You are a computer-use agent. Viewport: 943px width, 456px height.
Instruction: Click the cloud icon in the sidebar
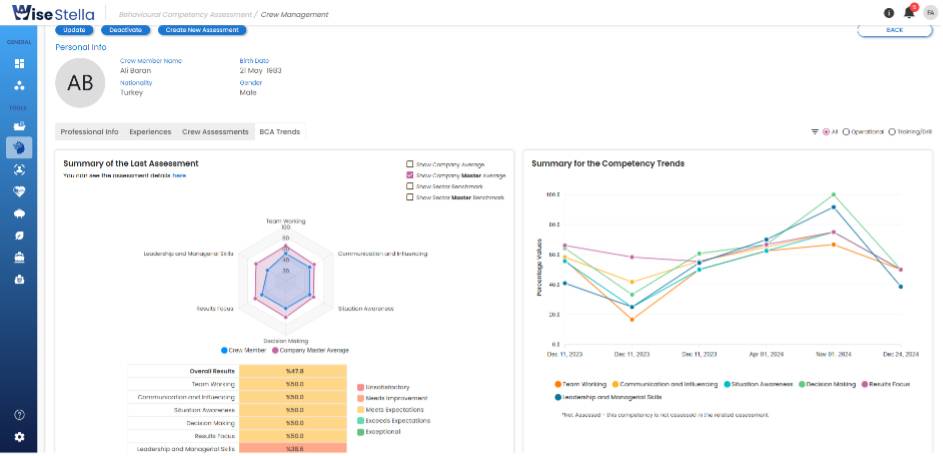click(x=19, y=213)
